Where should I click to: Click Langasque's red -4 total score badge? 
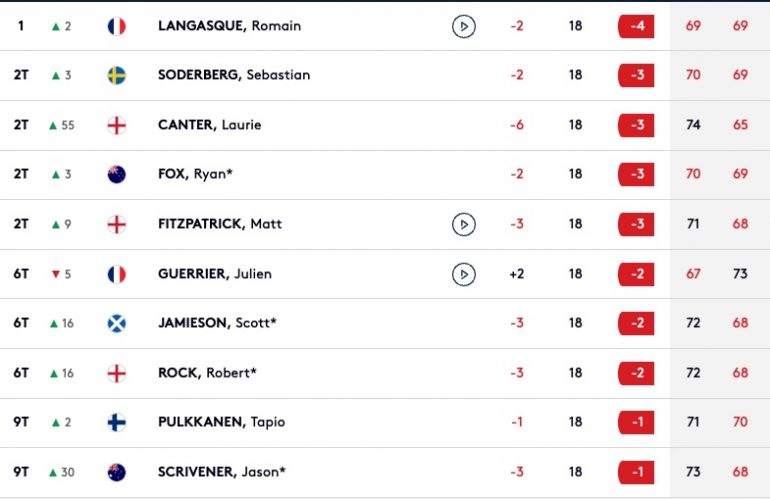(636, 26)
